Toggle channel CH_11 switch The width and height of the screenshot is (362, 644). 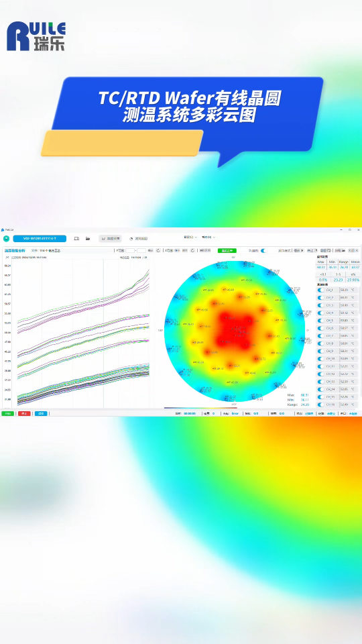tap(320, 366)
